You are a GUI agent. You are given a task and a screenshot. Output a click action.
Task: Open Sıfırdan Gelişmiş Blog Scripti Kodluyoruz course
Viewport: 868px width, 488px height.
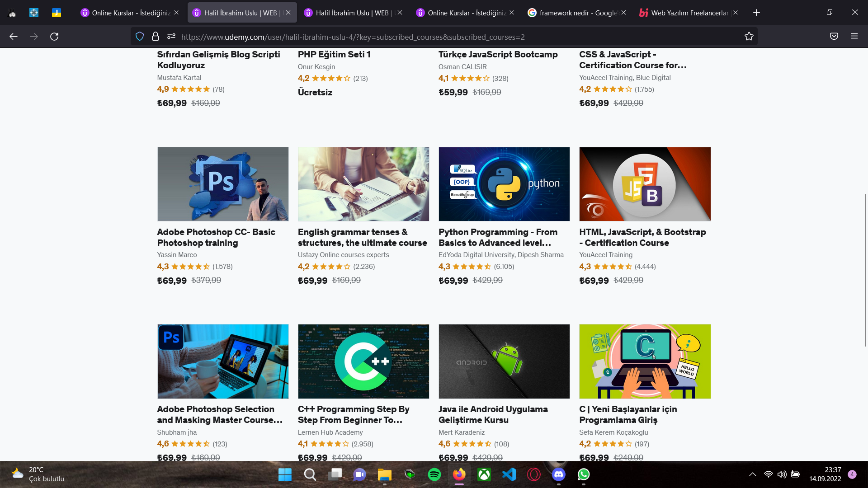pos(218,60)
